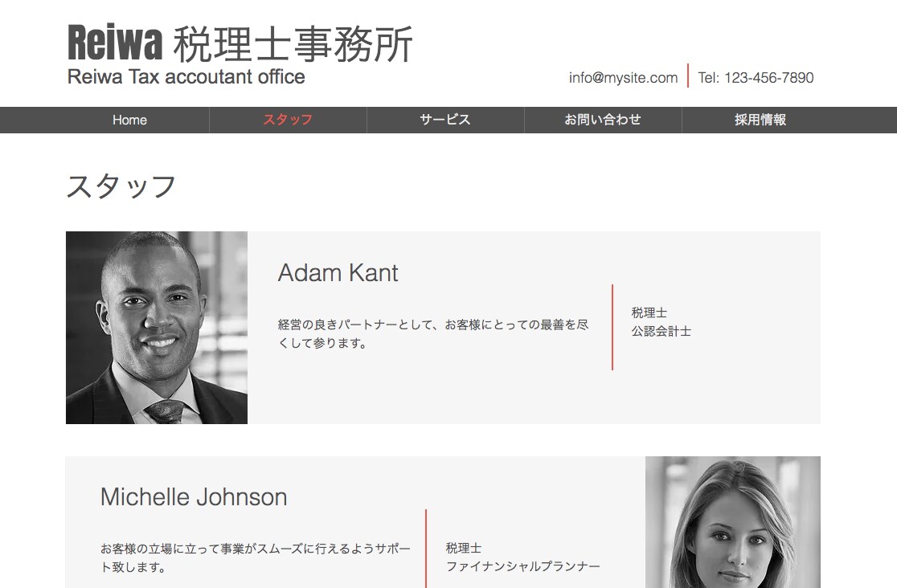The image size is (897, 588).
Task: Open the Home menu item
Action: (x=130, y=120)
